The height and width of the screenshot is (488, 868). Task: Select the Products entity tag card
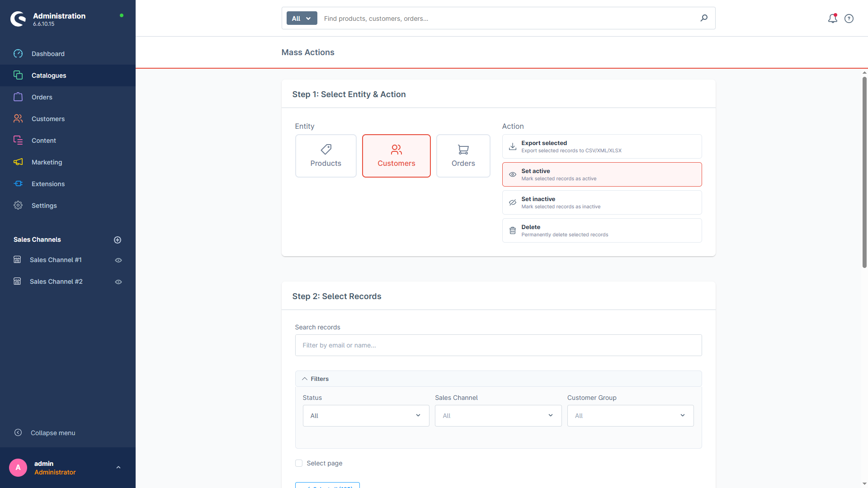click(325, 156)
